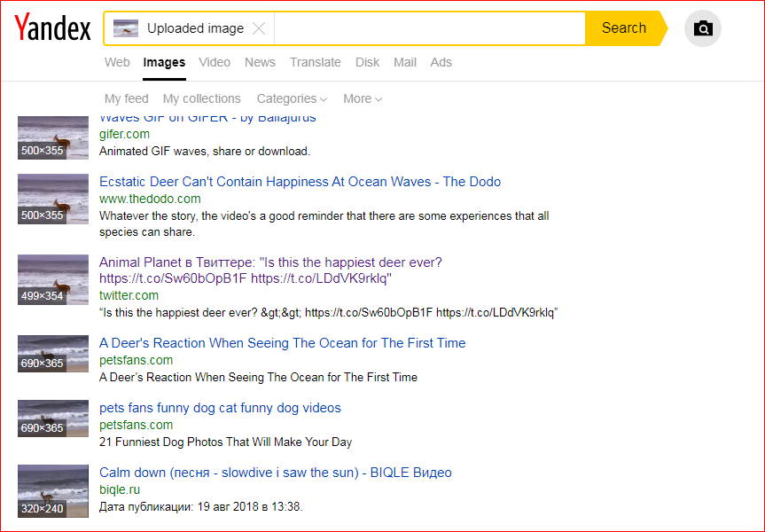The image size is (765, 532).
Task: Click 'Animated GIF waves, share or download.' text
Action: pyautogui.click(x=205, y=152)
